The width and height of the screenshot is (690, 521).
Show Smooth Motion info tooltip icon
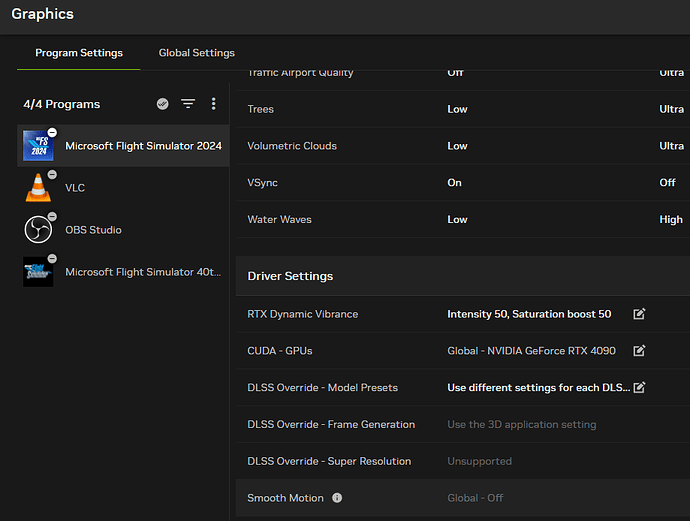tap(337, 498)
